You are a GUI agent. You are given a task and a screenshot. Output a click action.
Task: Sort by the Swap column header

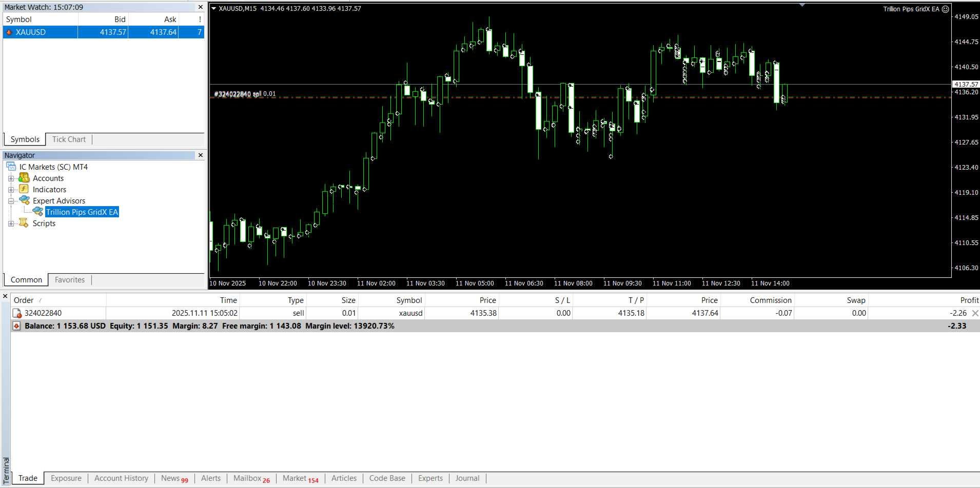pos(831,300)
